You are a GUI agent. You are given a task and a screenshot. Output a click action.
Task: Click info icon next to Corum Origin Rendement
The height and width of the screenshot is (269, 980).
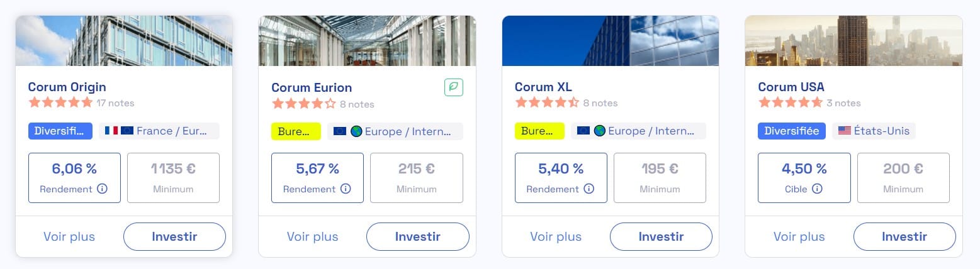pos(102,189)
